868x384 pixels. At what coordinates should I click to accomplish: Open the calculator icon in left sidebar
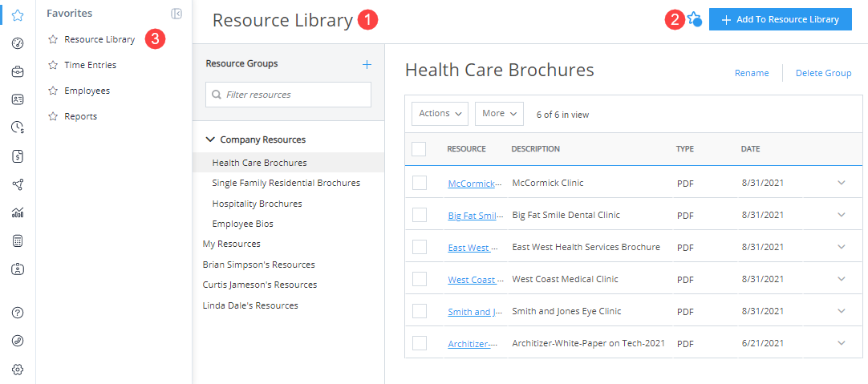click(18, 241)
